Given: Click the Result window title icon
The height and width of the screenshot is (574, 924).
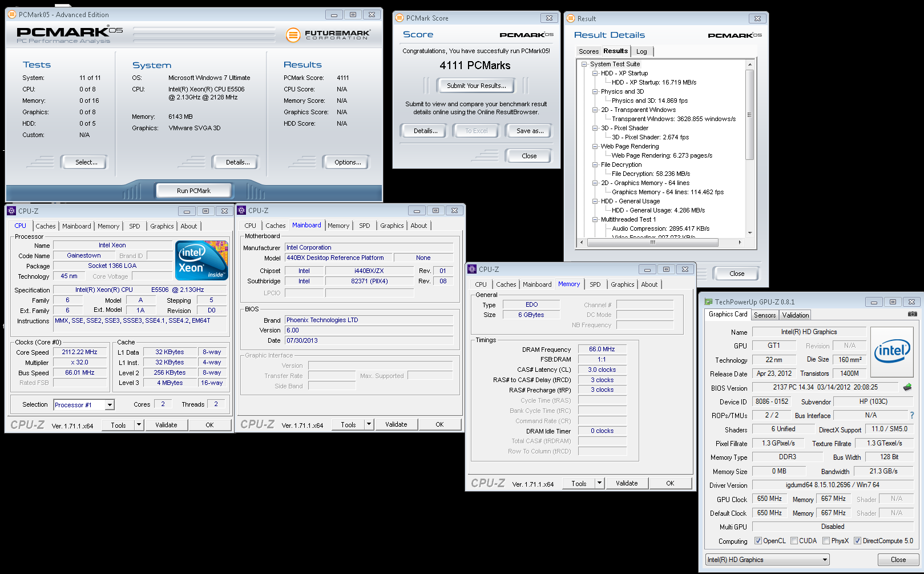Looking at the screenshot, I should (x=570, y=18).
